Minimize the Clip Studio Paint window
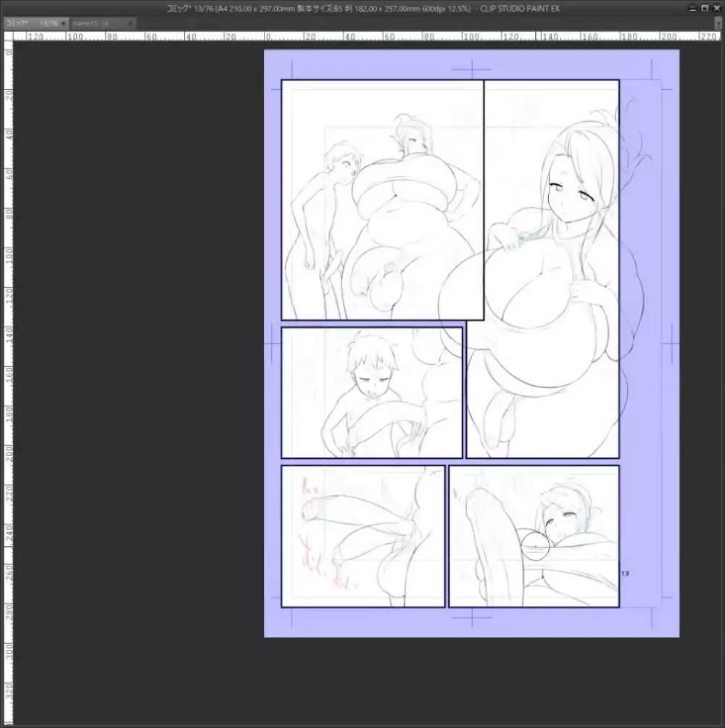 pos(694,8)
